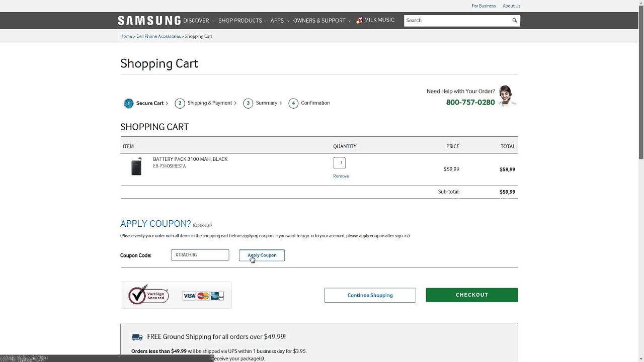Click the search magnifier icon
644x362 pixels.
pos(514,21)
